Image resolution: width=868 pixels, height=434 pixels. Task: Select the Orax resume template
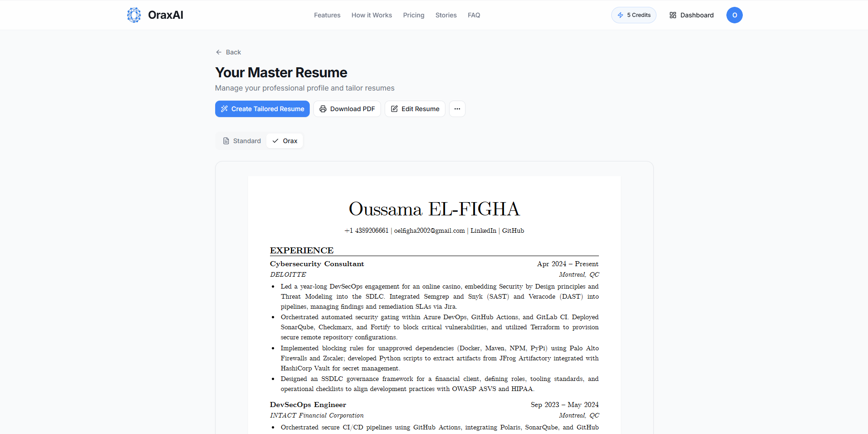coord(284,140)
